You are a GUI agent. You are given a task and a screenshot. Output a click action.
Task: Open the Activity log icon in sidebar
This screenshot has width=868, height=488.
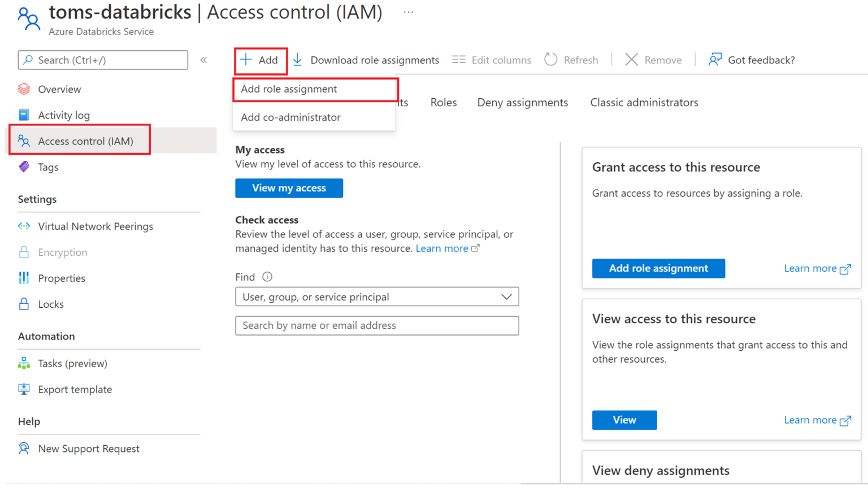[x=24, y=115]
